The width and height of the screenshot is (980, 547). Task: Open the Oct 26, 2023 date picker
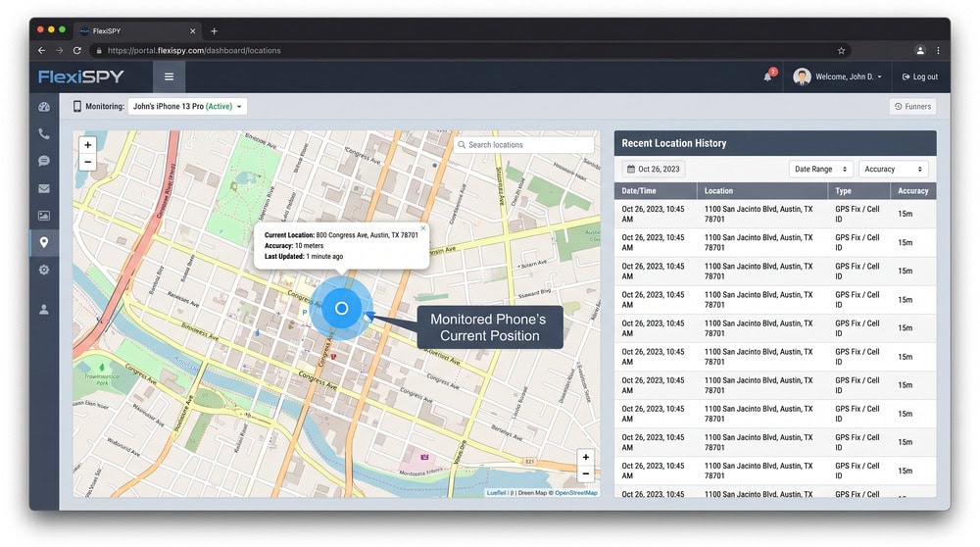[653, 169]
